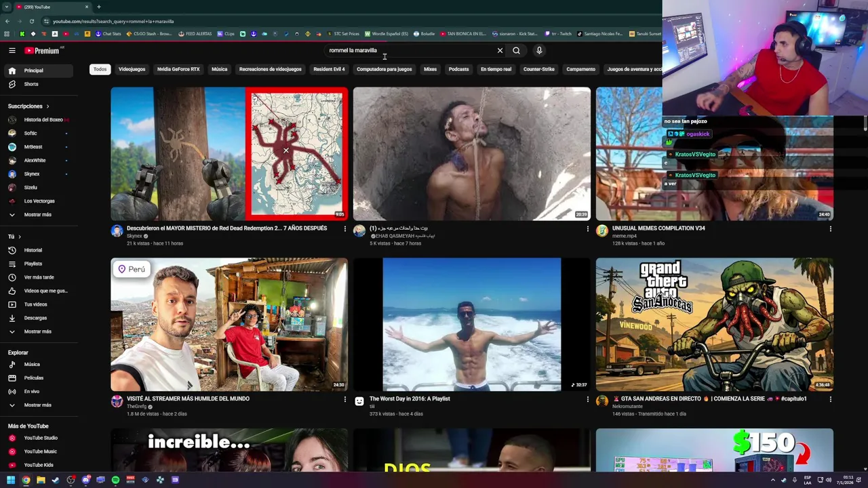The image size is (868, 488).
Task: Open the Tú section chevron
Action: [20, 237]
